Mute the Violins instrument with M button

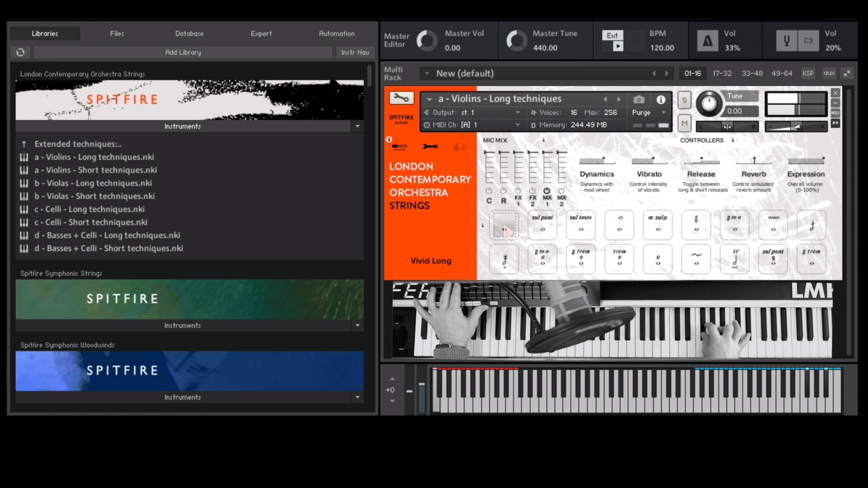tap(684, 124)
